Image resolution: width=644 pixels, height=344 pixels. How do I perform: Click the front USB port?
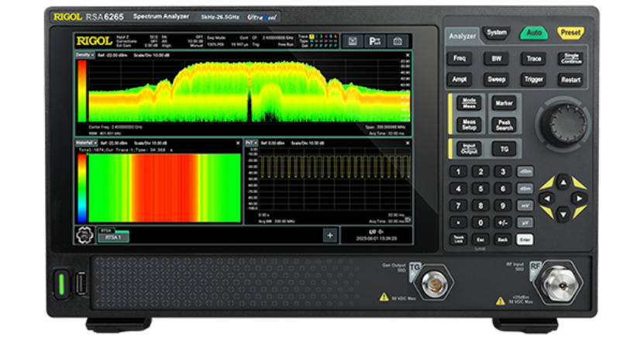pos(81,284)
